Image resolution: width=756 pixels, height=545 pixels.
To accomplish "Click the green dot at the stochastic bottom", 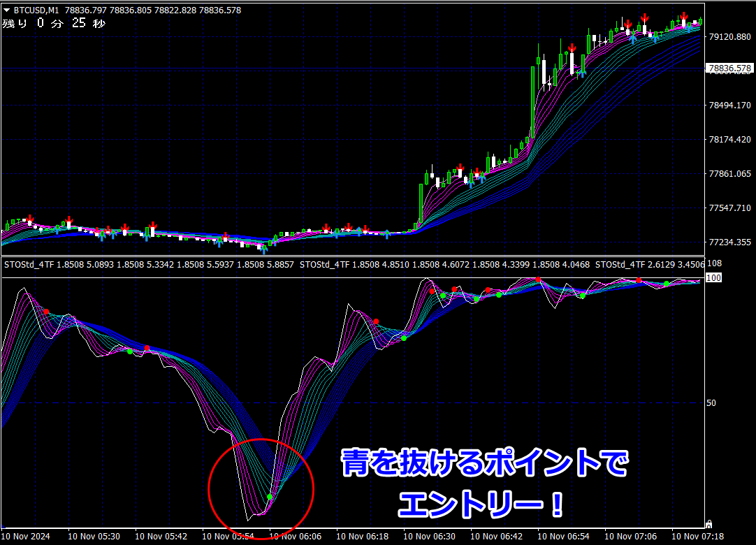I will [270, 497].
